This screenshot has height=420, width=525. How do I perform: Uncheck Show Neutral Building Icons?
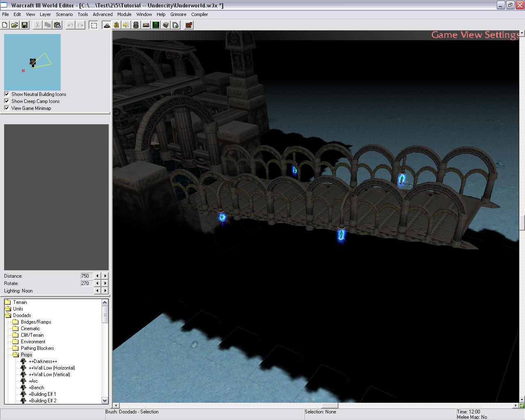pos(7,94)
